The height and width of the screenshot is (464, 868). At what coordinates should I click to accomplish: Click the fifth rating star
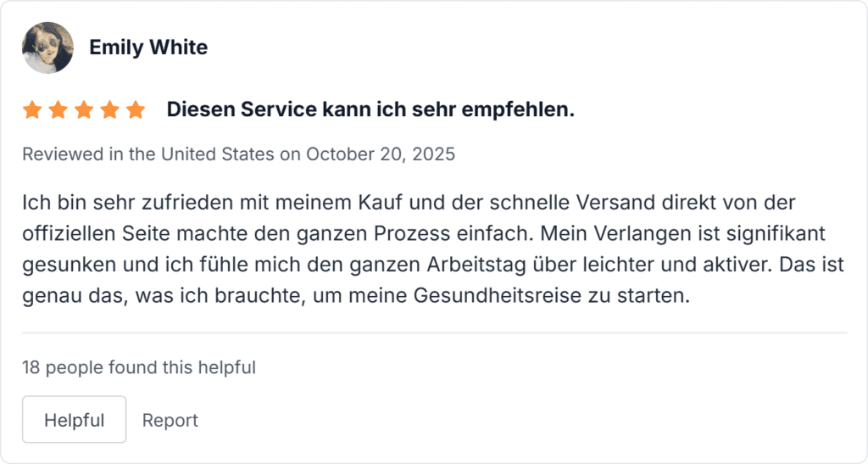136,110
